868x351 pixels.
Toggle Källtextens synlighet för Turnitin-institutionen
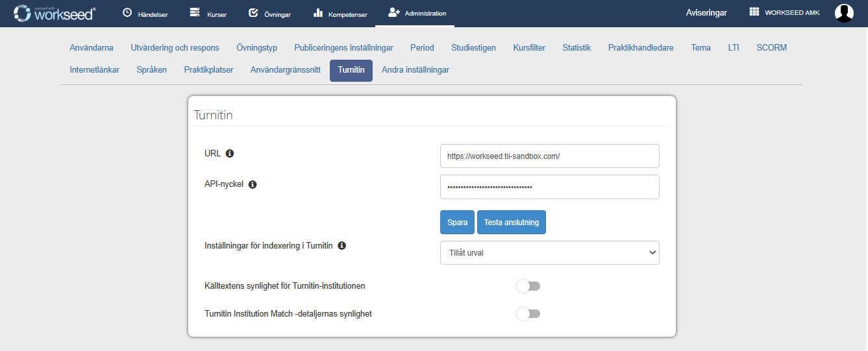point(528,286)
